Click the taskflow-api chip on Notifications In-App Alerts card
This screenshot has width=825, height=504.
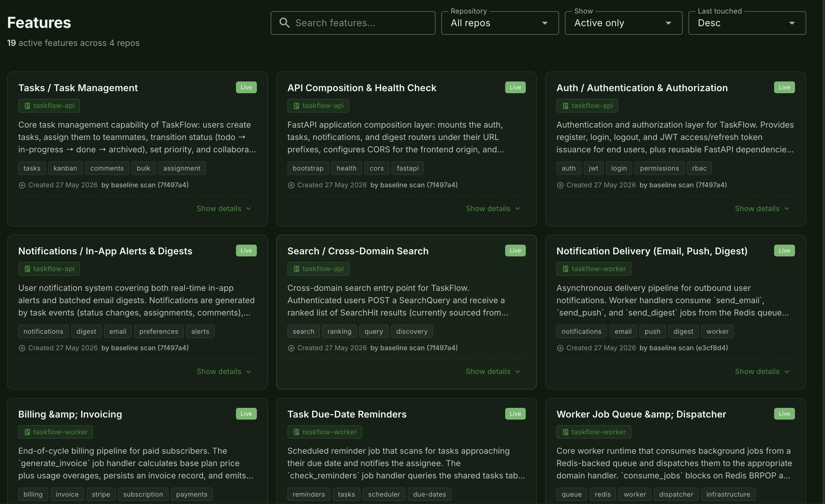49,269
